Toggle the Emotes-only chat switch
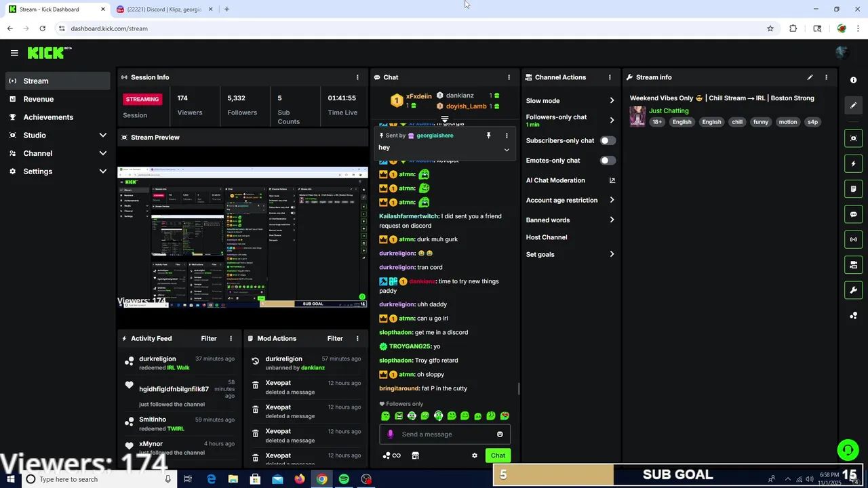Screen dimensions: 868x488 pyautogui.click(x=608, y=161)
